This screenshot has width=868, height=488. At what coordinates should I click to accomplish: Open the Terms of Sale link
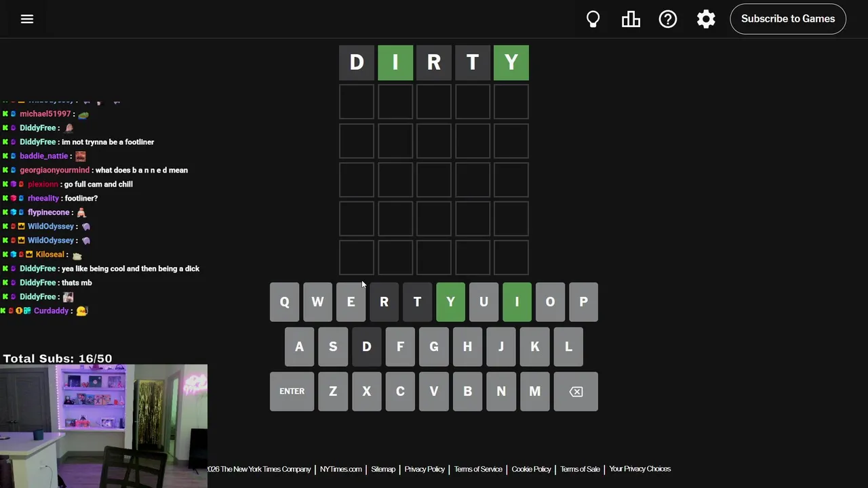580,469
